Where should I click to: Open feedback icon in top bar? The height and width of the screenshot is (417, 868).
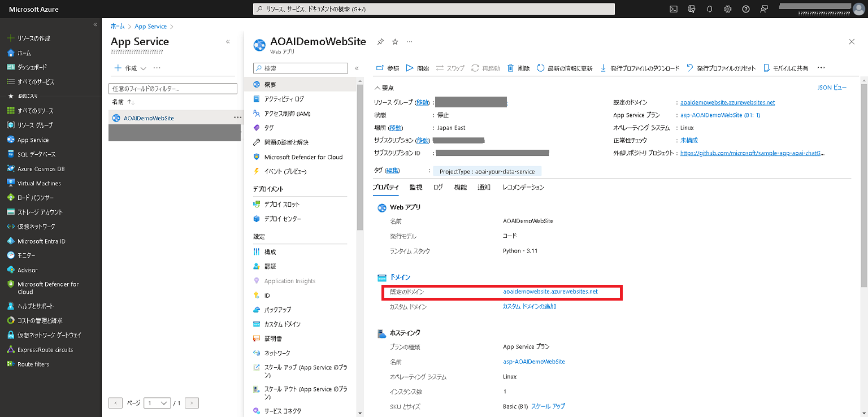[764, 9]
